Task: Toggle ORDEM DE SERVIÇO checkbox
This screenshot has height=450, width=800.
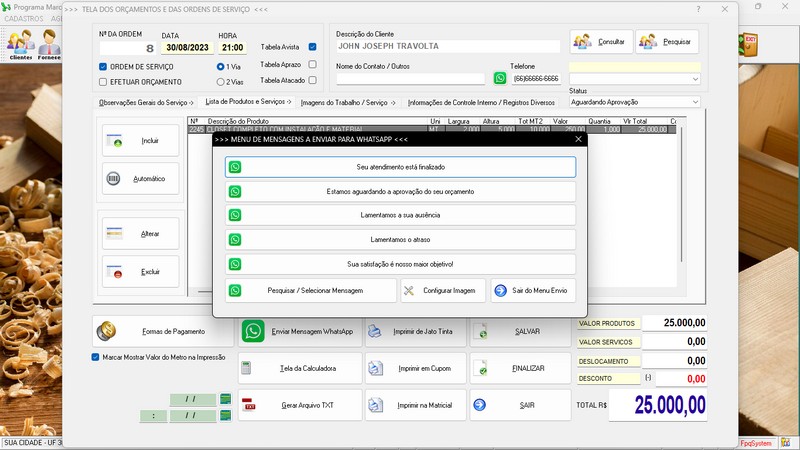Action: tap(103, 66)
